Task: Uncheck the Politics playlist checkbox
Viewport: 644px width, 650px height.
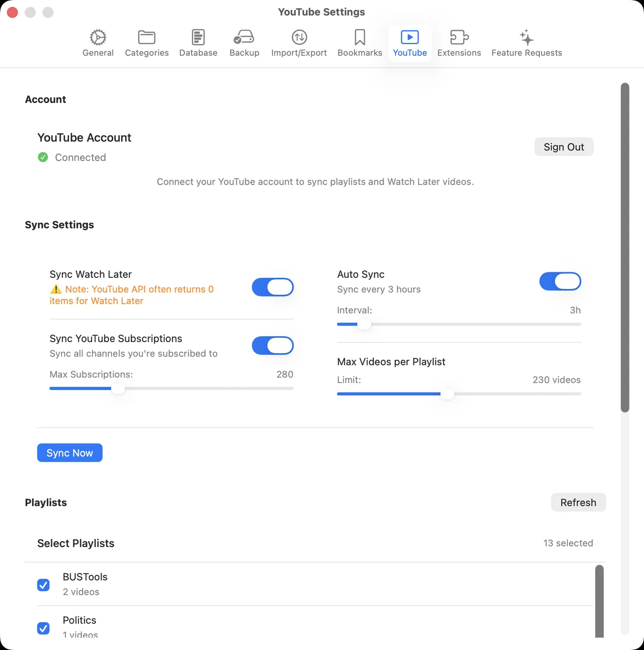Action: (43, 628)
